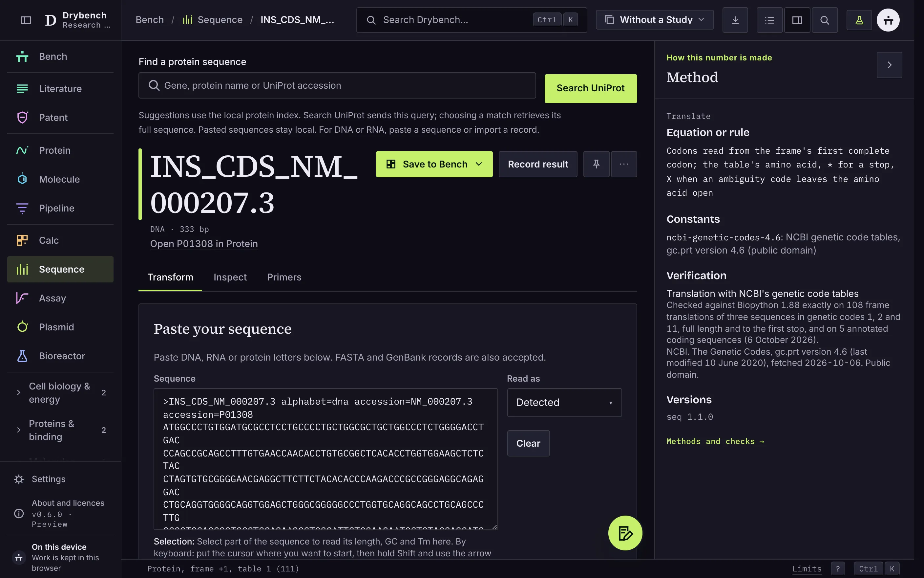Focus the Search Drybench box

pyautogui.click(x=472, y=20)
